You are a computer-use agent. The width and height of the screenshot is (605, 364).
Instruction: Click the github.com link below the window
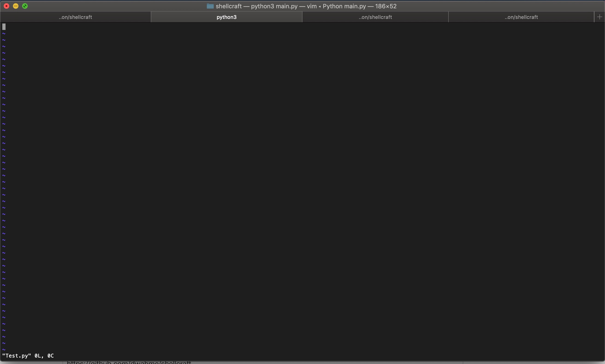129,362
